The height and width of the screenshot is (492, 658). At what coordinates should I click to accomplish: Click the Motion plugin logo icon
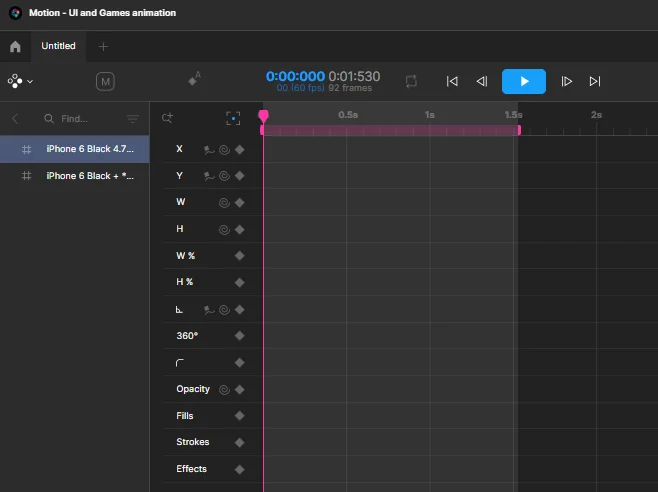click(x=16, y=13)
